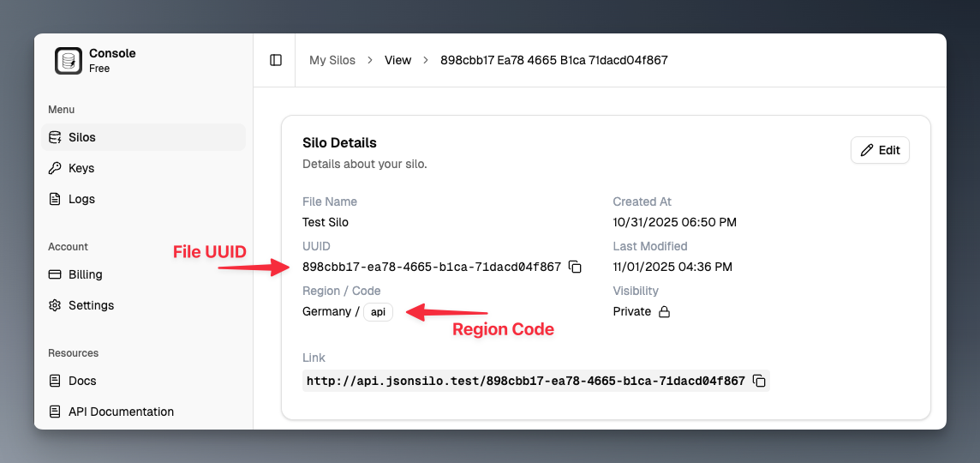Click the Edit button
The width and height of the screenshot is (980, 463).
[x=880, y=150]
